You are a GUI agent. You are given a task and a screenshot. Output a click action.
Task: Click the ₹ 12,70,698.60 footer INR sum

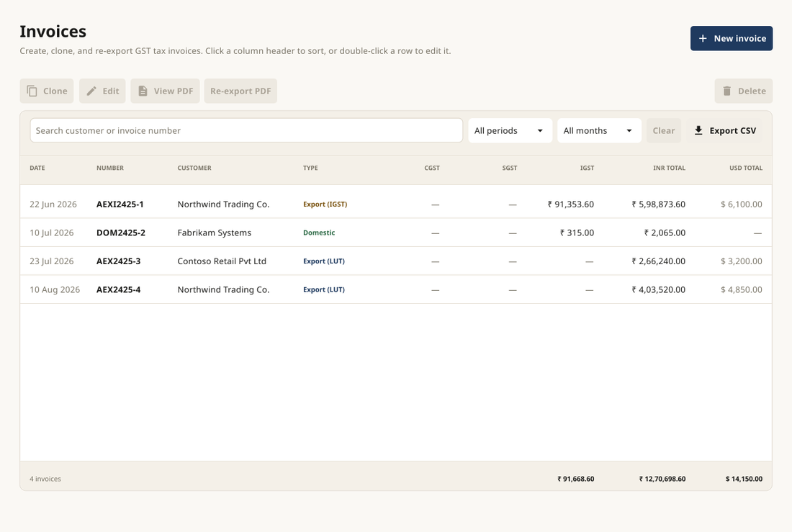662,479
